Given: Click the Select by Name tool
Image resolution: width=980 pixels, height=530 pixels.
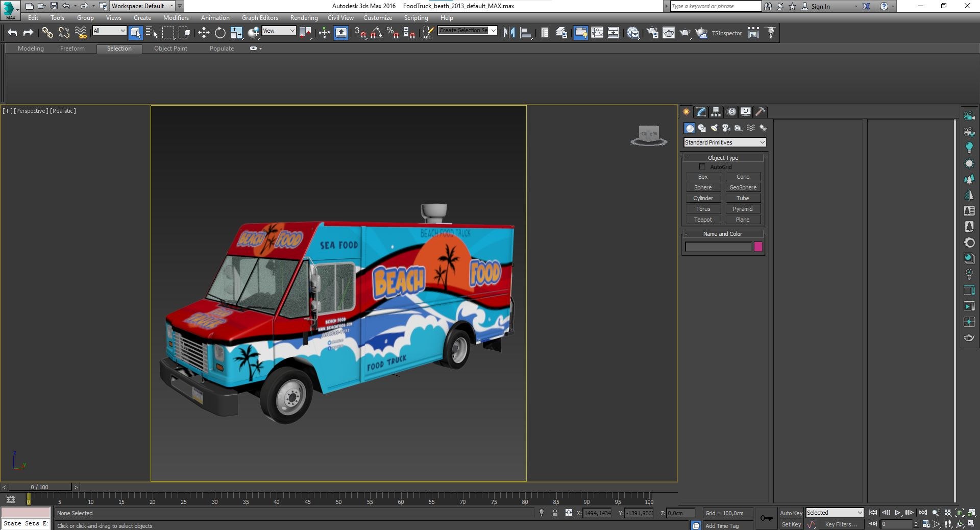Looking at the screenshot, I should [x=152, y=33].
